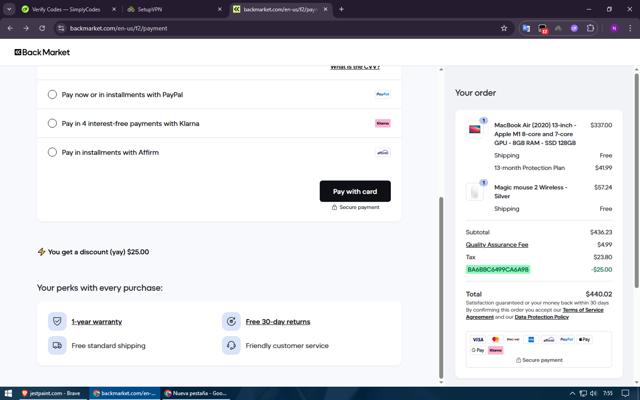Open the tab search dropdown arrow
This screenshot has width=640, height=400.
[x=9, y=9]
